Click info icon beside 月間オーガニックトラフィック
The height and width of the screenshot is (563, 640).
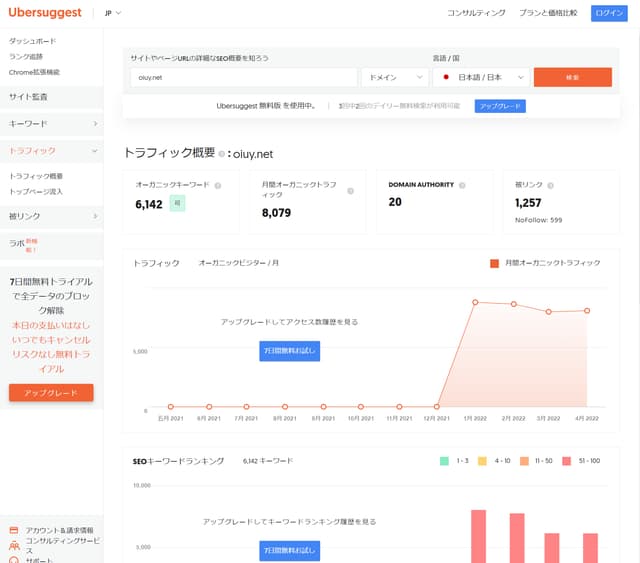click(351, 191)
